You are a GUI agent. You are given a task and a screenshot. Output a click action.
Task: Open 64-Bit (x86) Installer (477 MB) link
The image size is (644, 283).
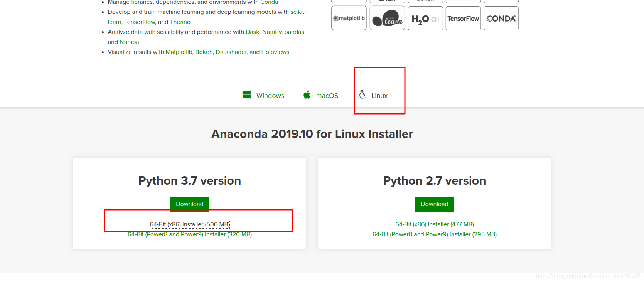point(435,224)
